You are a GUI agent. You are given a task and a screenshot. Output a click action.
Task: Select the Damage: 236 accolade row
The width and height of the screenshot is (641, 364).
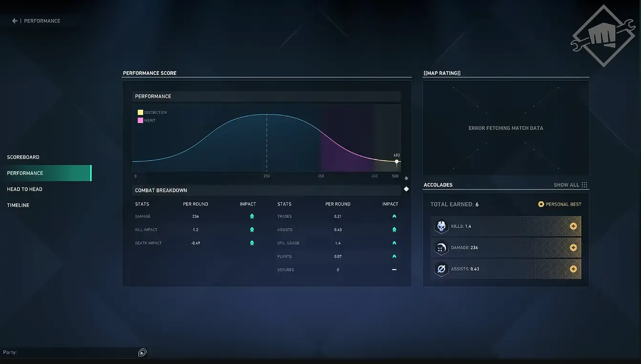(x=506, y=248)
